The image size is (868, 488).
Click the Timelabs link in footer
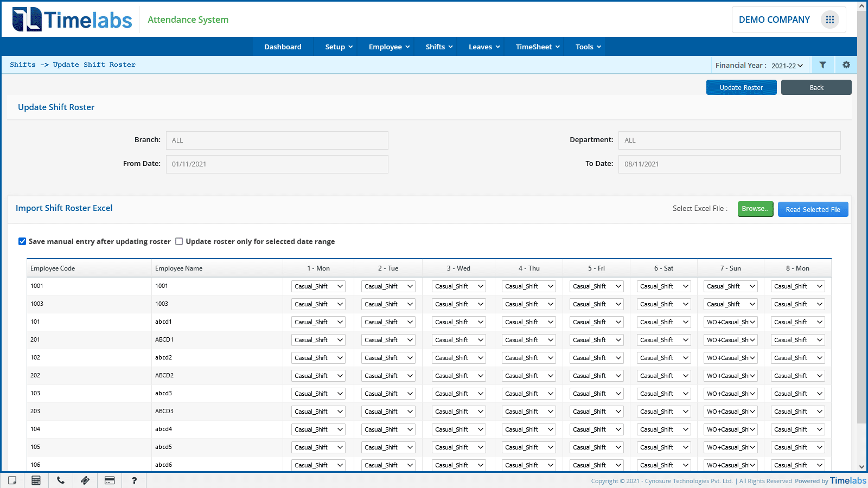tap(848, 480)
